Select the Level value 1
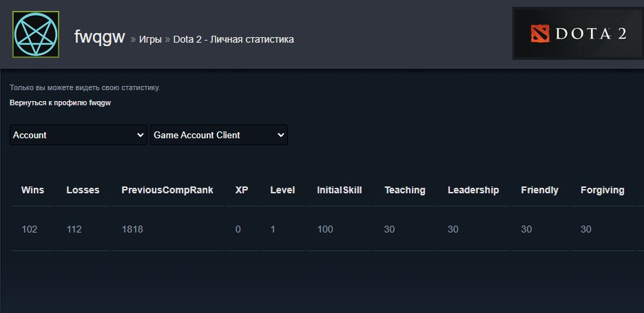Screen dimensions: 644x313 pos(273,229)
